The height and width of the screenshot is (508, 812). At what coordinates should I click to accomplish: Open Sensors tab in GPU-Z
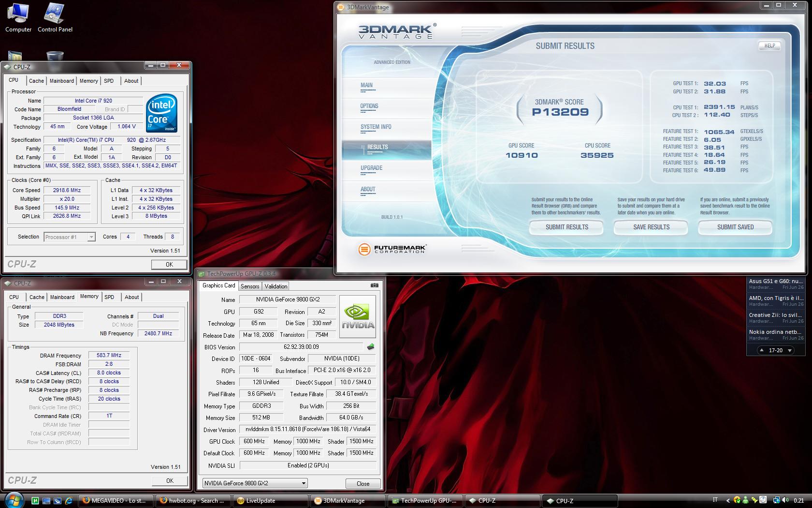tap(250, 286)
